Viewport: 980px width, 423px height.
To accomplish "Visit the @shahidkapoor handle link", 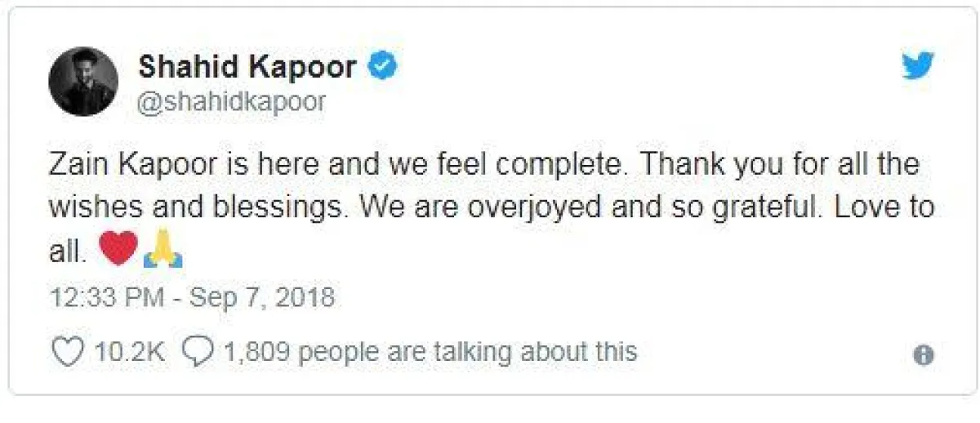I will [231, 101].
